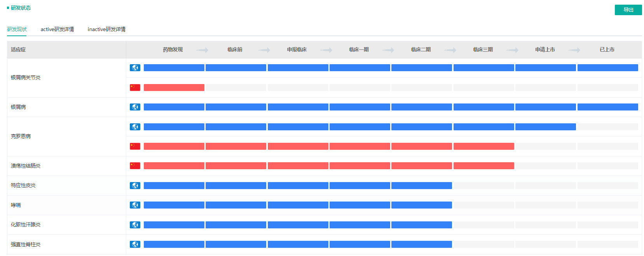
Task: Open the inactive研发详情 tab
Action: pyautogui.click(x=106, y=29)
